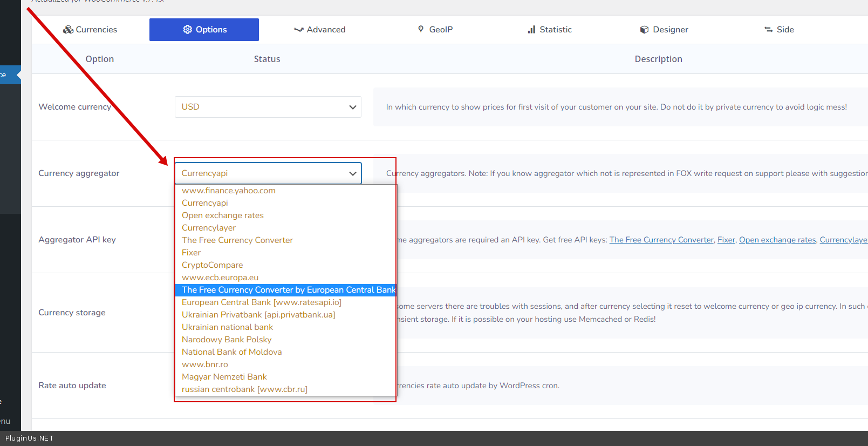868x446 pixels.
Task: Choose CryptoCompare aggregator option
Action: pos(212,265)
